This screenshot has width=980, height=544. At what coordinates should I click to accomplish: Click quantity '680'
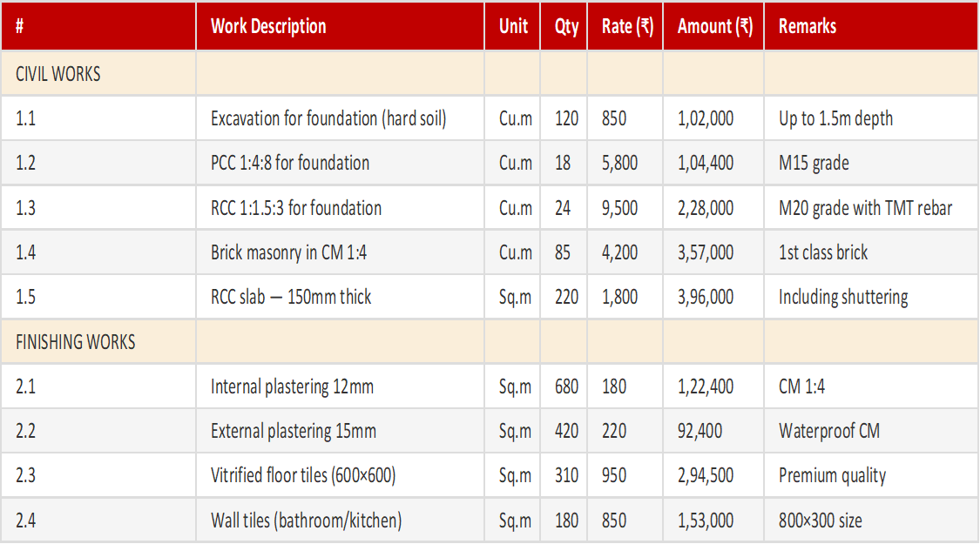tap(566, 386)
